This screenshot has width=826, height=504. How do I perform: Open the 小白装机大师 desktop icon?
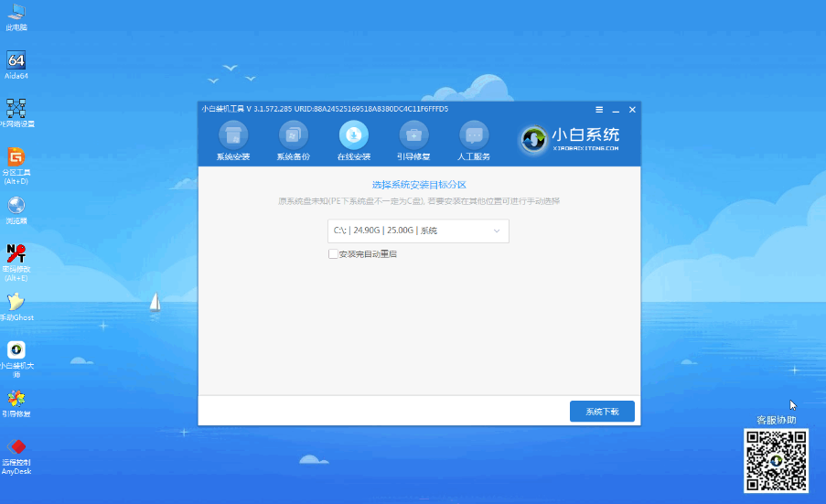(x=16, y=359)
